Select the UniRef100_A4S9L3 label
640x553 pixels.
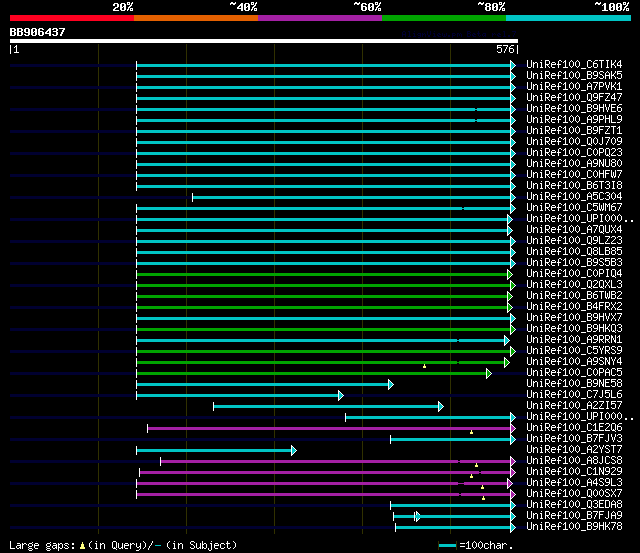tap(574, 483)
